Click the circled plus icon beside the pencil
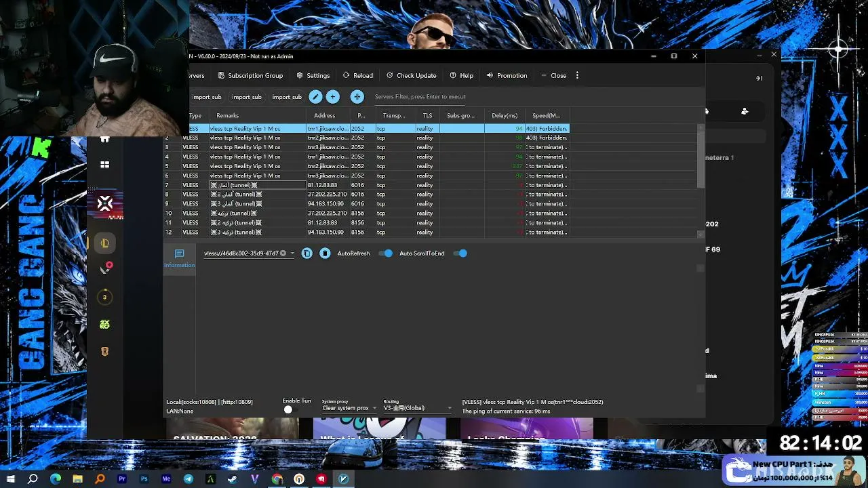This screenshot has height=488, width=868. point(332,97)
